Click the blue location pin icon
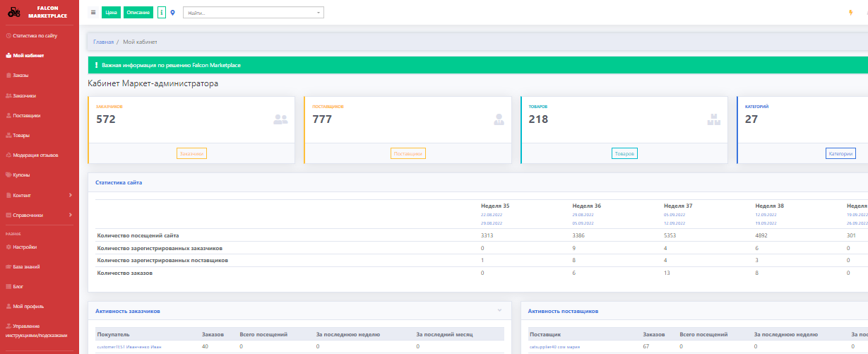Viewport: 868px width, 354px height. [173, 13]
